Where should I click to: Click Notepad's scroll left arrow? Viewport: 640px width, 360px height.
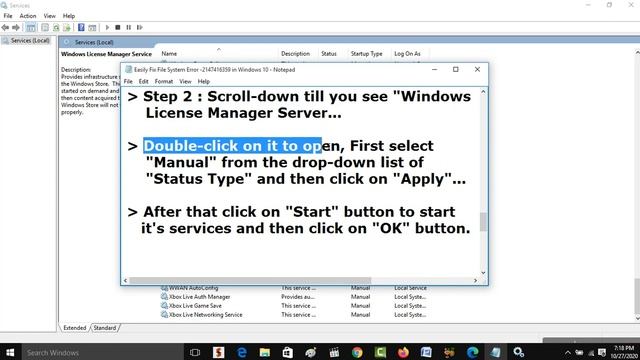125,280
